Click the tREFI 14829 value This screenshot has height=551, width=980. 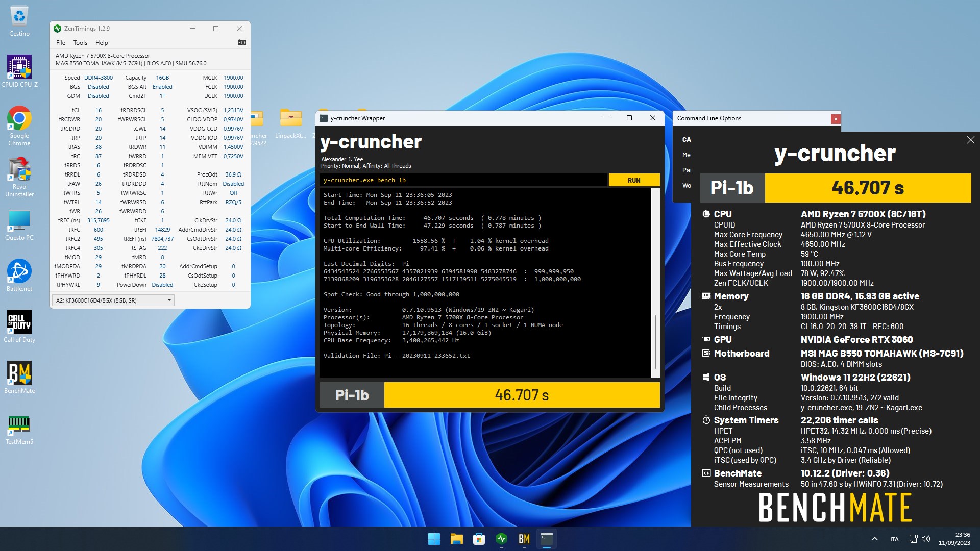[162, 230]
